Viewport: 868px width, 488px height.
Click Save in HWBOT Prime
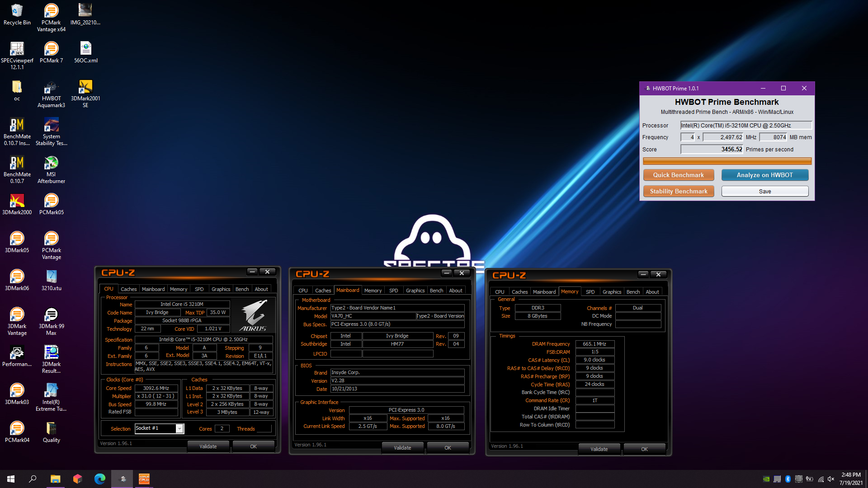coord(765,191)
